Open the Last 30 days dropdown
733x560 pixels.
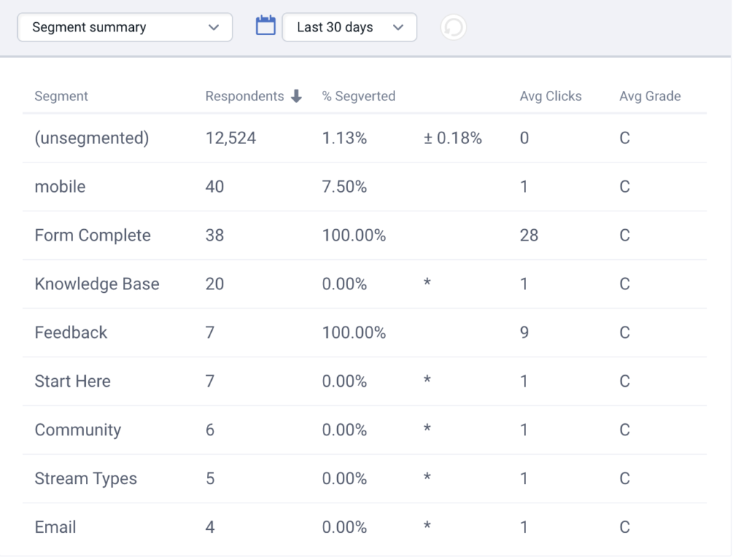pos(349,27)
